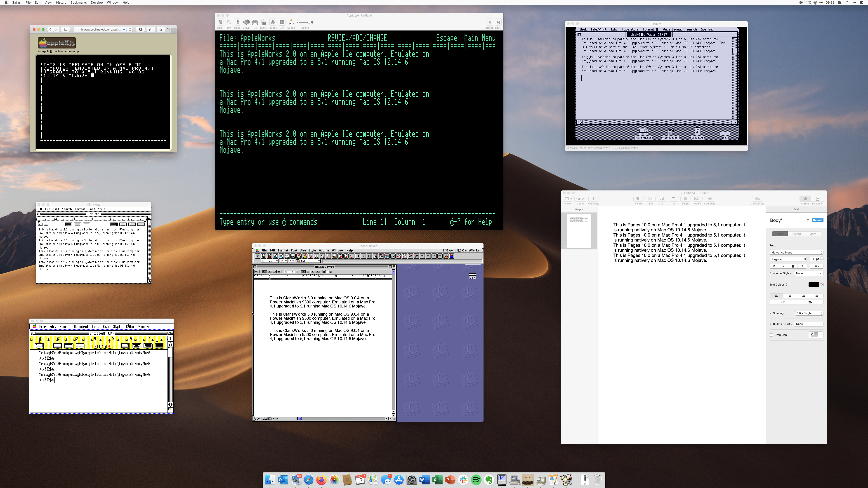Expand the Bullets & Lists disclosure triangle

click(x=771, y=324)
